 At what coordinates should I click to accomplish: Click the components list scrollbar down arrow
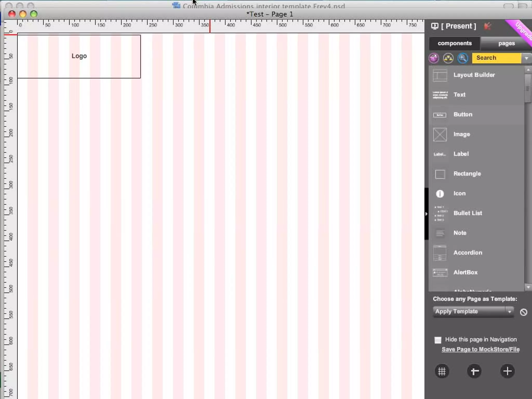tap(528, 287)
